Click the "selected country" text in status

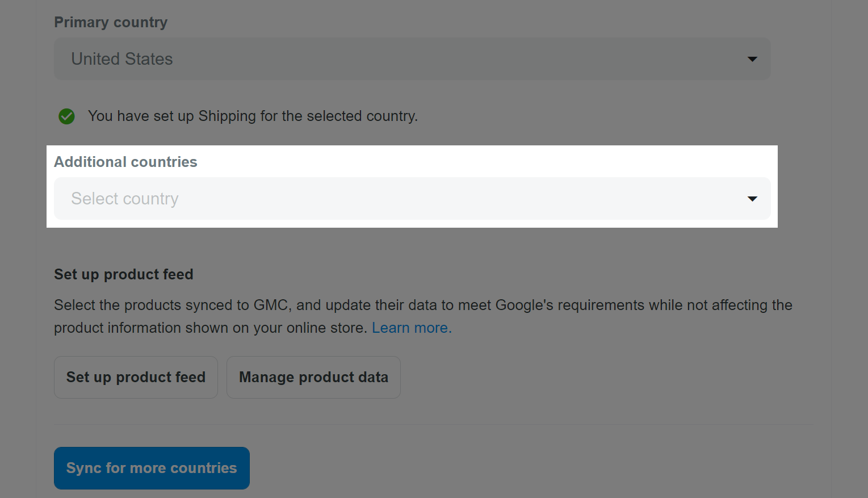(362, 116)
